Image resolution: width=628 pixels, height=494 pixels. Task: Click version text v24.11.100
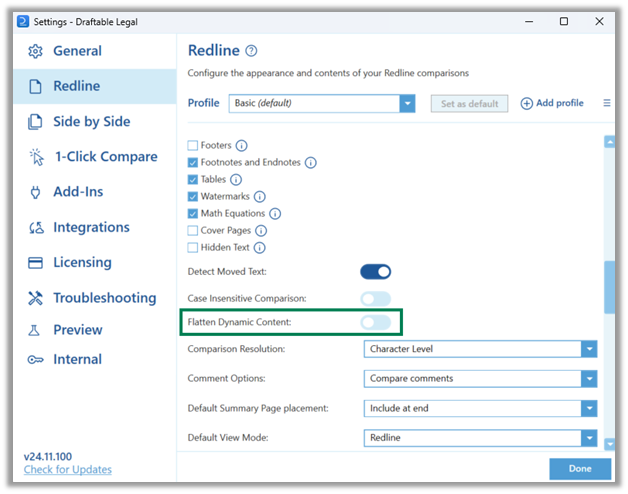[48, 457]
